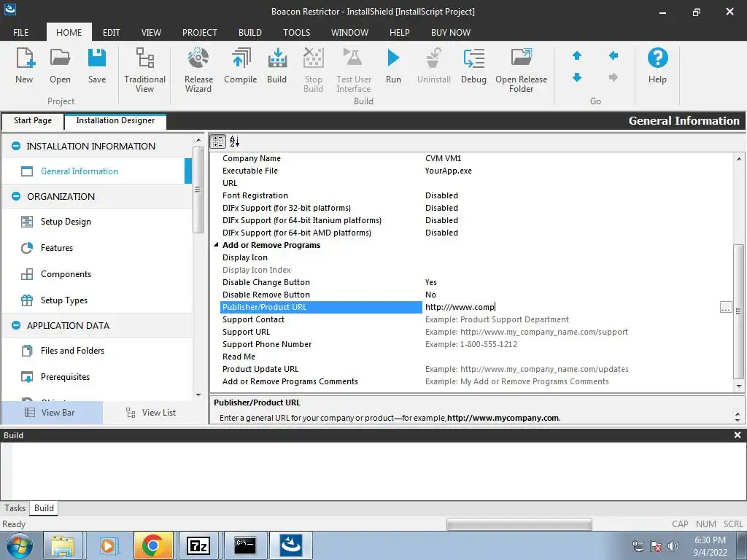This screenshot has height=560, width=747.
Task: Open the Components view
Action: point(66,274)
